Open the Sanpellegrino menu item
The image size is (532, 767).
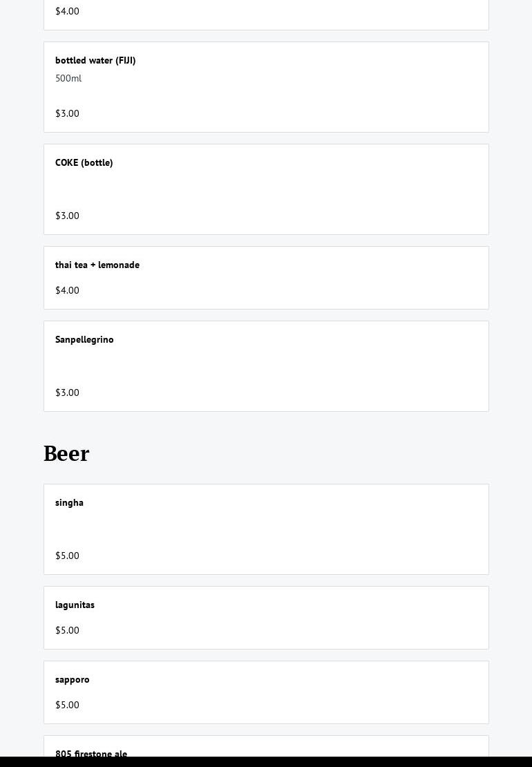coord(266,366)
